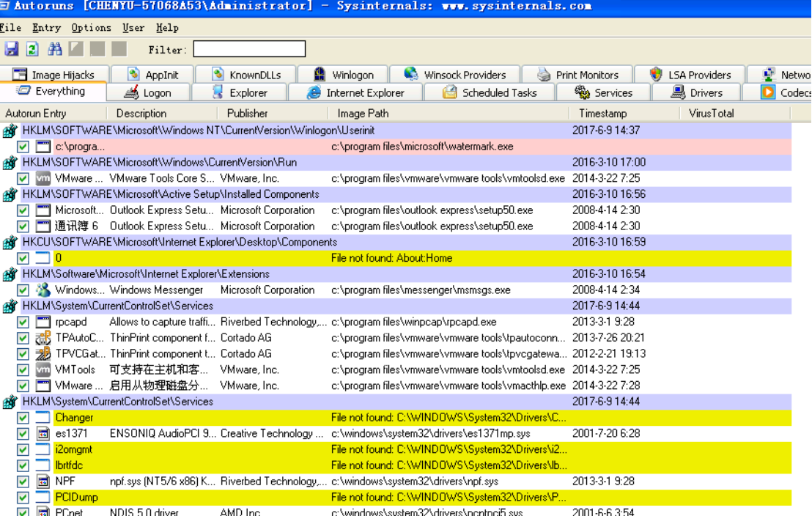Screen dimensions: 812x516
Task: Sort by the Image Path column header
Action: 449,113
